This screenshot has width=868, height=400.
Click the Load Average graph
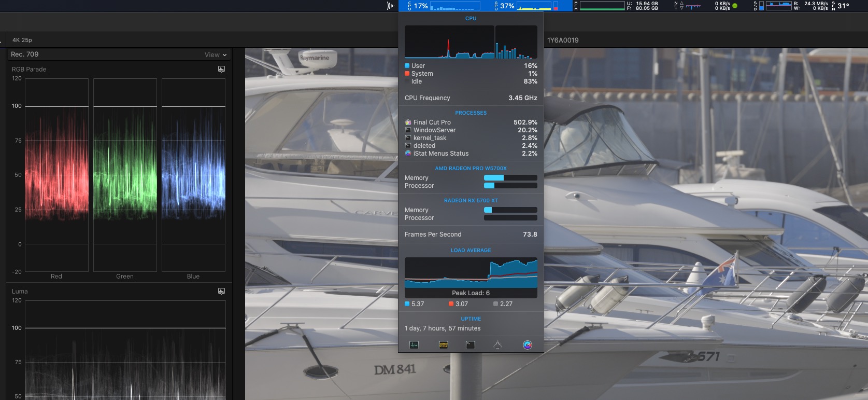pyautogui.click(x=471, y=272)
